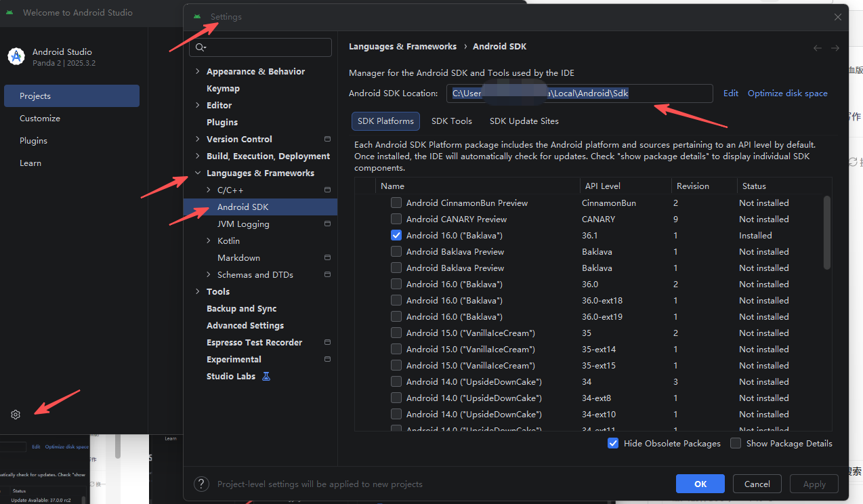Switch to the SDK Update Sites tab
The height and width of the screenshot is (504, 863).
524,121
